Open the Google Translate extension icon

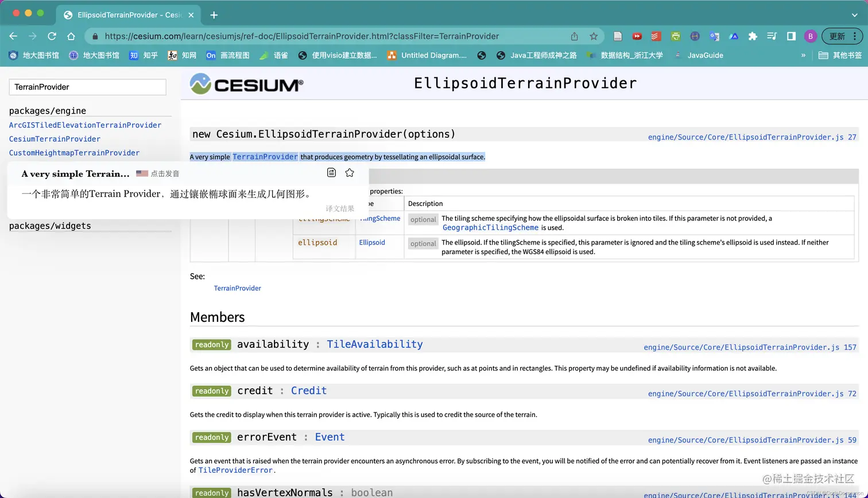coord(714,36)
